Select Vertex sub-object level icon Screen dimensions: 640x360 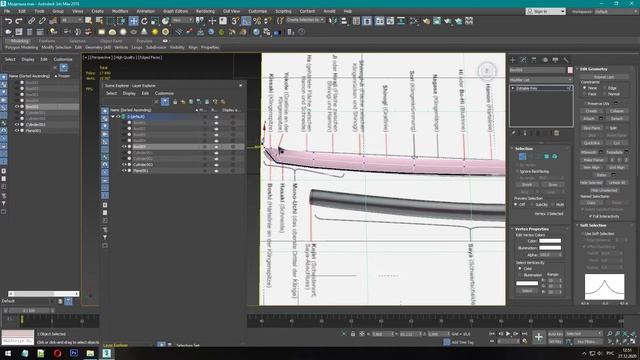pyautogui.click(x=522, y=156)
